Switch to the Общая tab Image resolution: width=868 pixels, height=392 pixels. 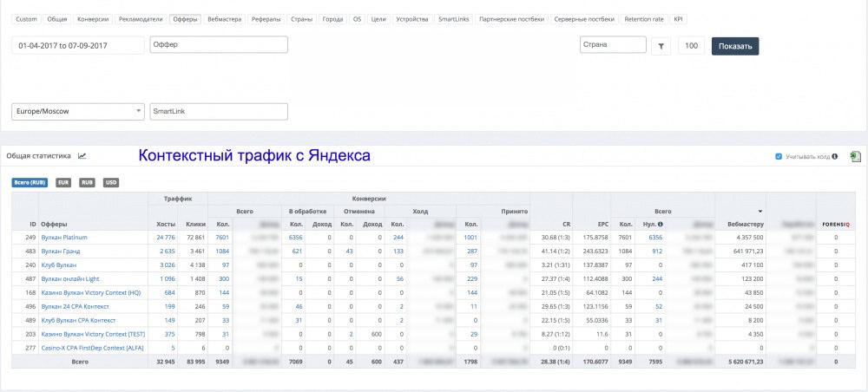57,19
